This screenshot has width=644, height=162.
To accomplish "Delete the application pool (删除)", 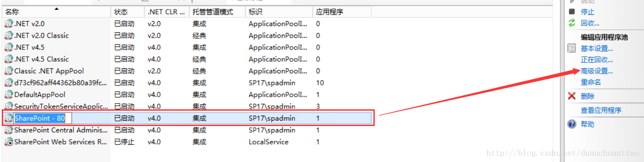I will [x=587, y=96].
